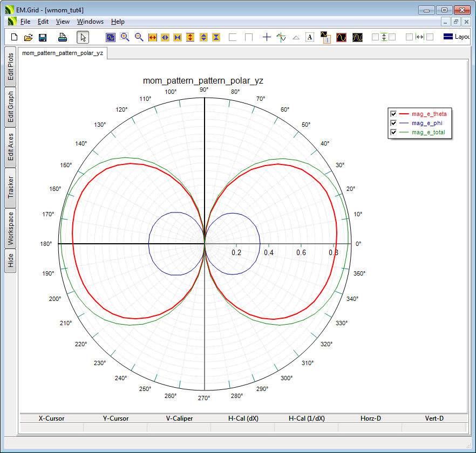
Task: Open the Windows menu
Action: (x=90, y=22)
